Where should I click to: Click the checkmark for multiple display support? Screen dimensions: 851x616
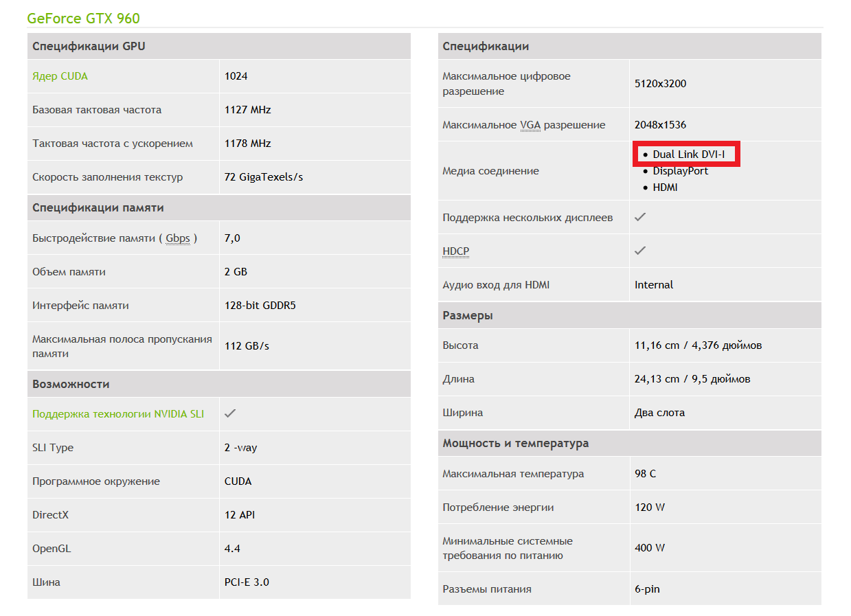point(640,217)
